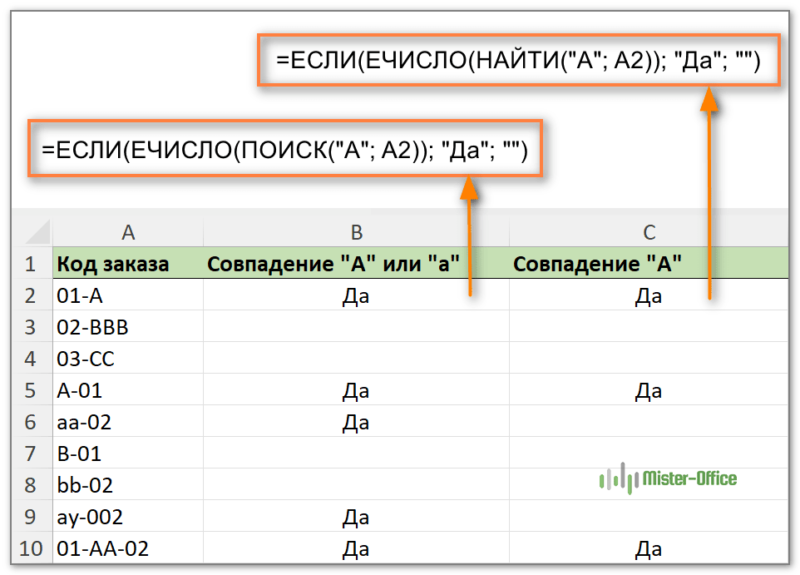Screen dimensions: 800x575
Task: Select column A header
Action: coord(128,233)
